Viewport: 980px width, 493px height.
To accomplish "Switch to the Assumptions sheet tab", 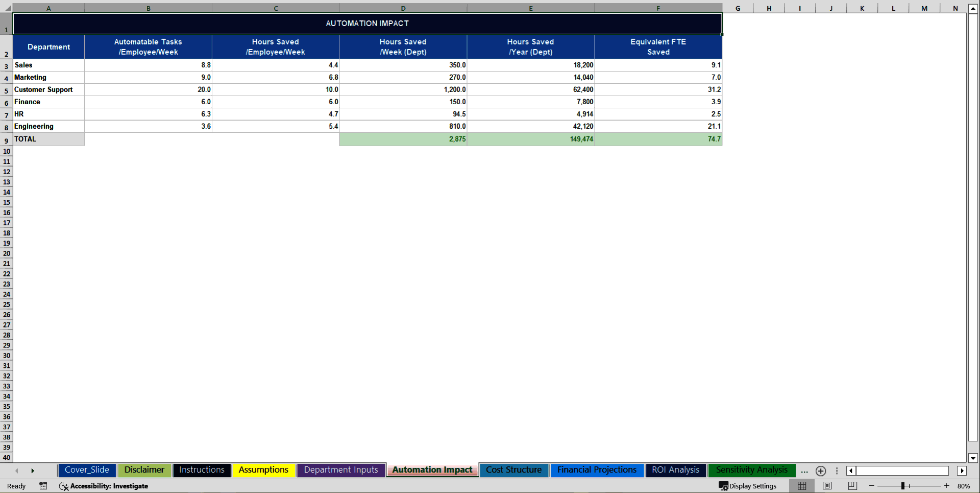I will (x=263, y=470).
